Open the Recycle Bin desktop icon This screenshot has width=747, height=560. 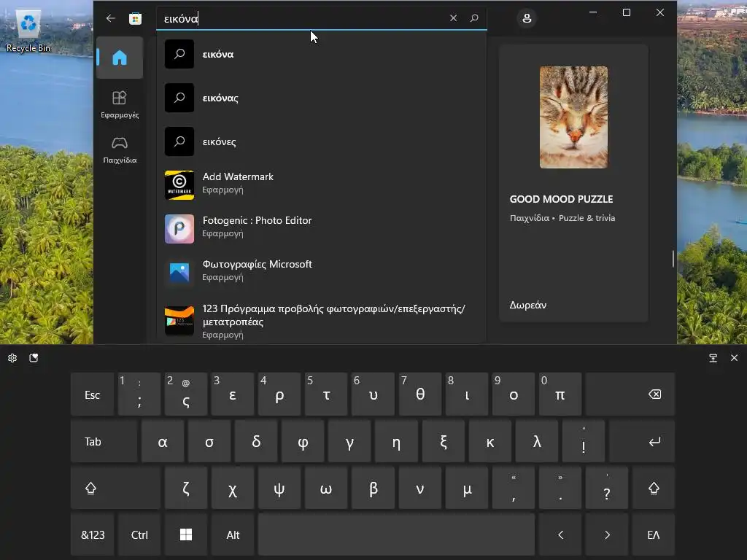click(28, 31)
